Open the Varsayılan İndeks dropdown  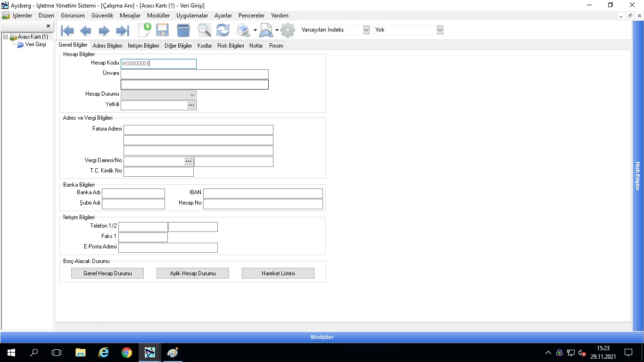click(x=366, y=30)
